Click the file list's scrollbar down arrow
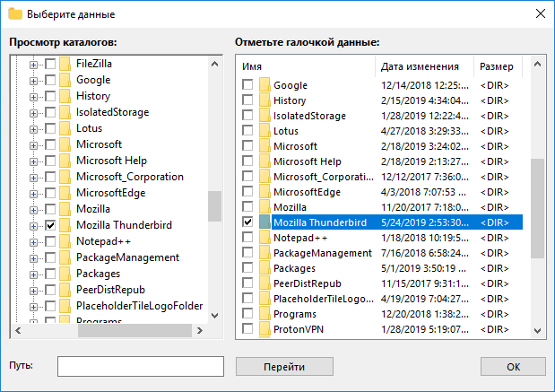 (x=537, y=331)
